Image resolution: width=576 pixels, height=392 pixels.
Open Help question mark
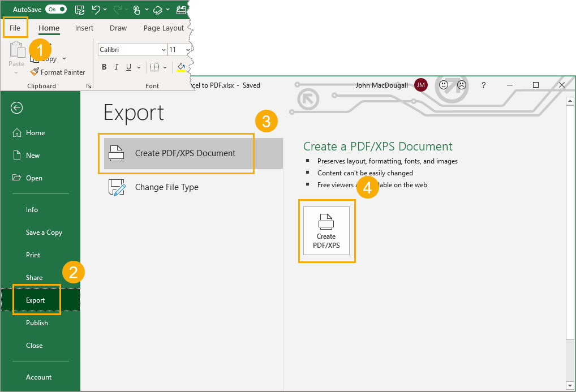pyautogui.click(x=483, y=85)
